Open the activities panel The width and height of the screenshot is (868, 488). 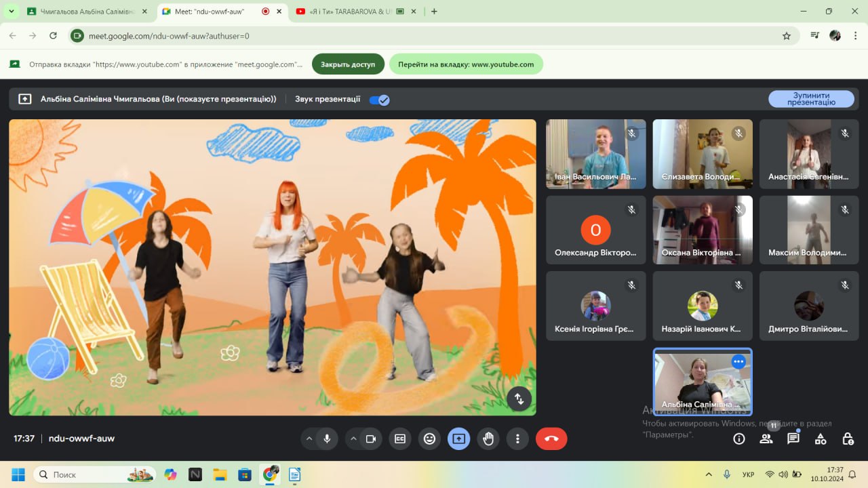821,439
